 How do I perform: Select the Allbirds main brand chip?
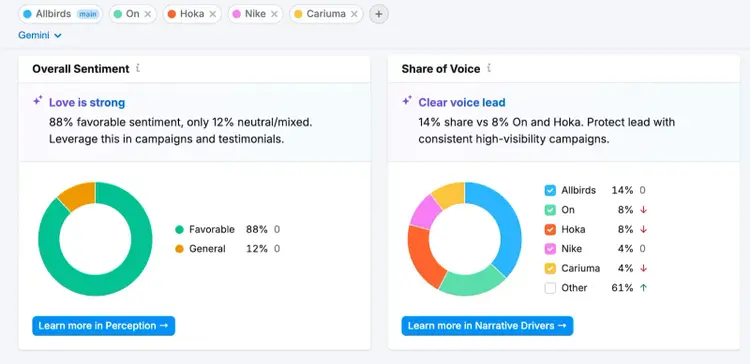click(60, 14)
